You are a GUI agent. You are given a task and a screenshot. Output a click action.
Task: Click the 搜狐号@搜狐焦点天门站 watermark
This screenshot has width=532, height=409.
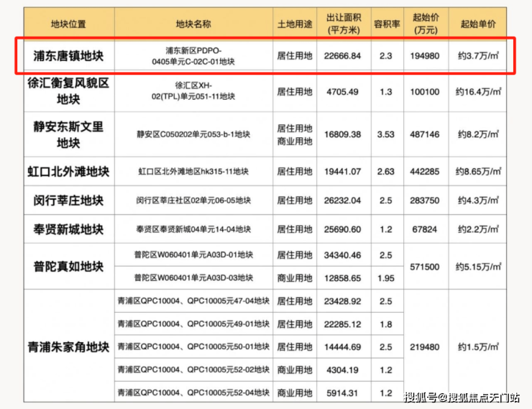[462, 397]
